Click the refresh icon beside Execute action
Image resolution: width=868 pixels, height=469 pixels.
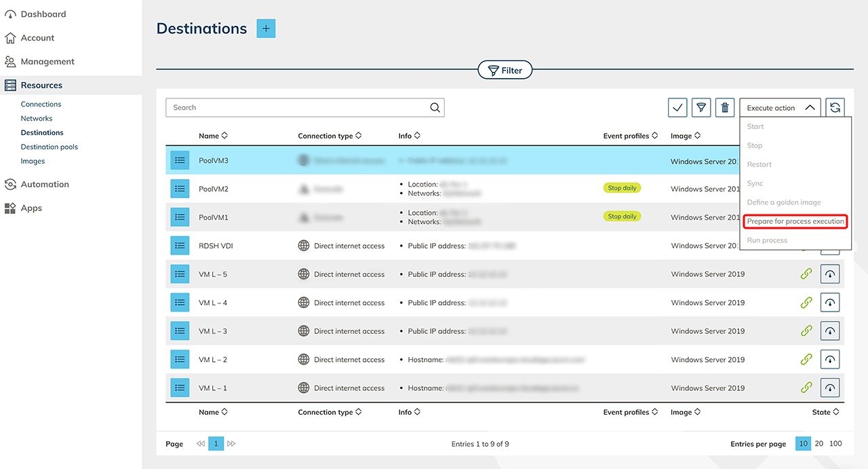(835, 107)
